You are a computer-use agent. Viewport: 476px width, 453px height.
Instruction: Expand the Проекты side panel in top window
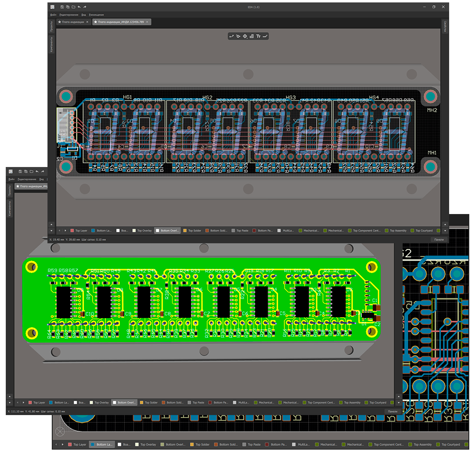tap(52, 28)
